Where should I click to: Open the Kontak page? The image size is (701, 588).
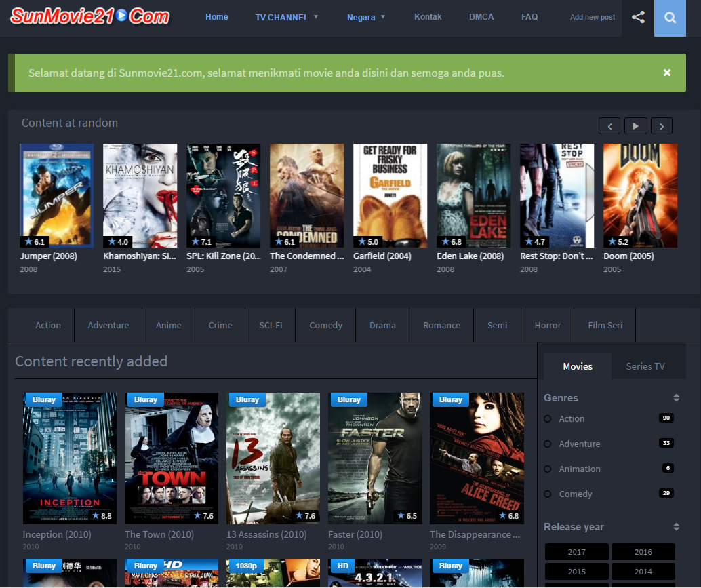point(428,17)
